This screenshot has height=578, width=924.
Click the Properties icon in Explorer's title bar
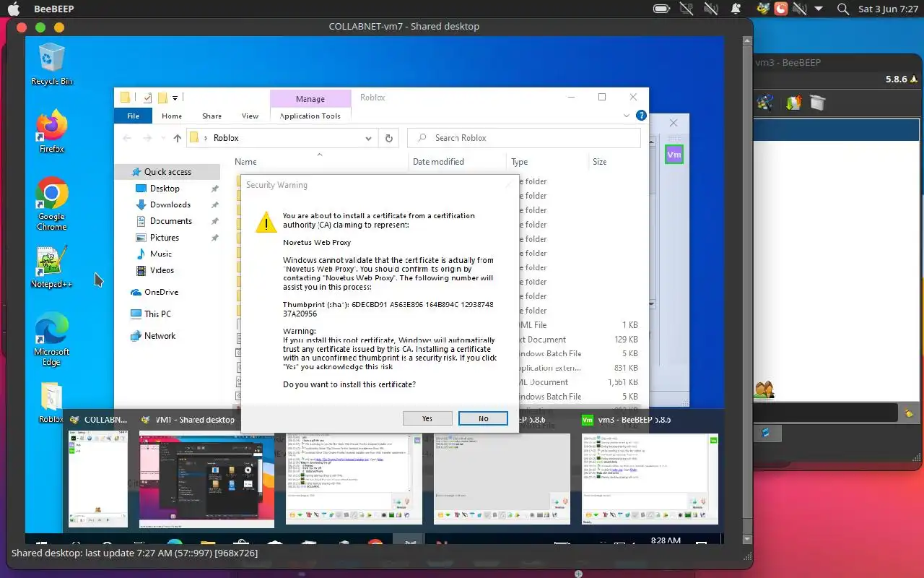[x=148, y=98]
